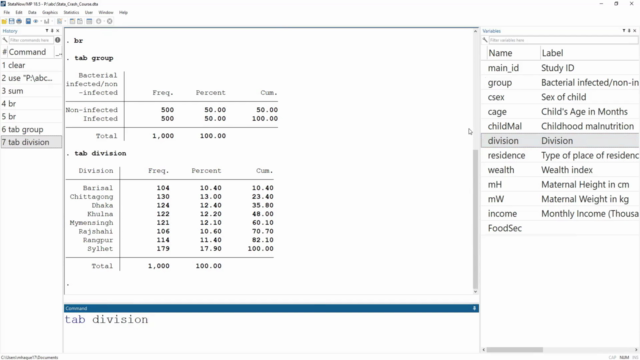Select history command '1 clear'

(x=31, y=65)
